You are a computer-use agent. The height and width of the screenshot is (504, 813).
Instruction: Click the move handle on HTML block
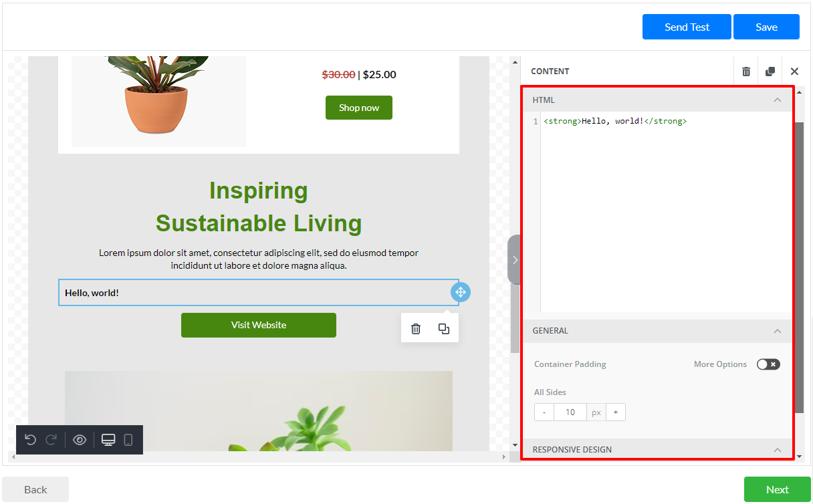tap(461, 292)
